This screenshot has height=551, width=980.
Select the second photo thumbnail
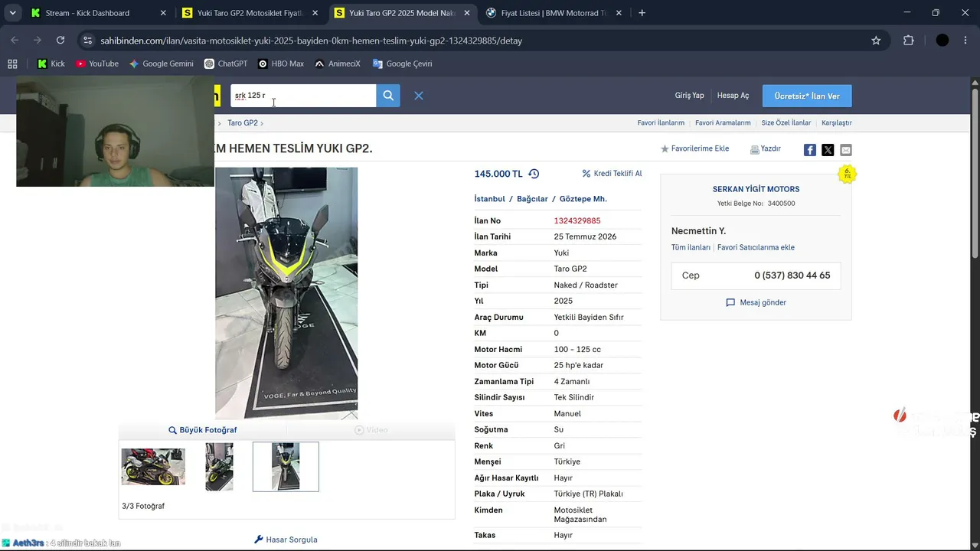tap(220, 467)
